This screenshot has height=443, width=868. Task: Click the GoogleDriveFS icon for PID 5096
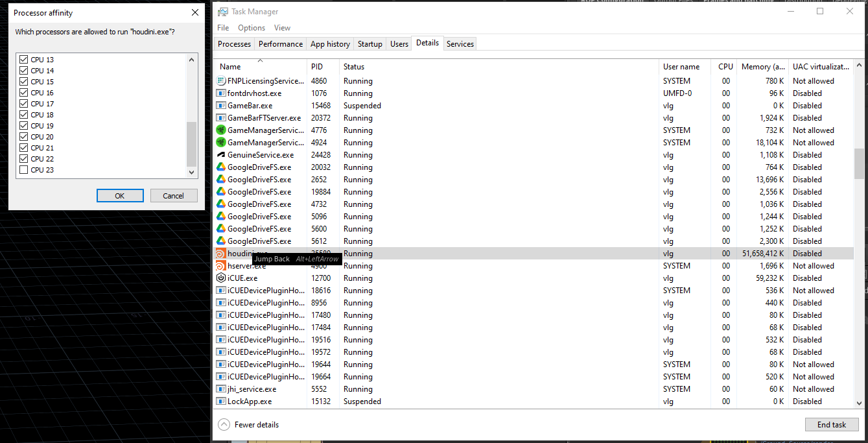pos(220,217)
